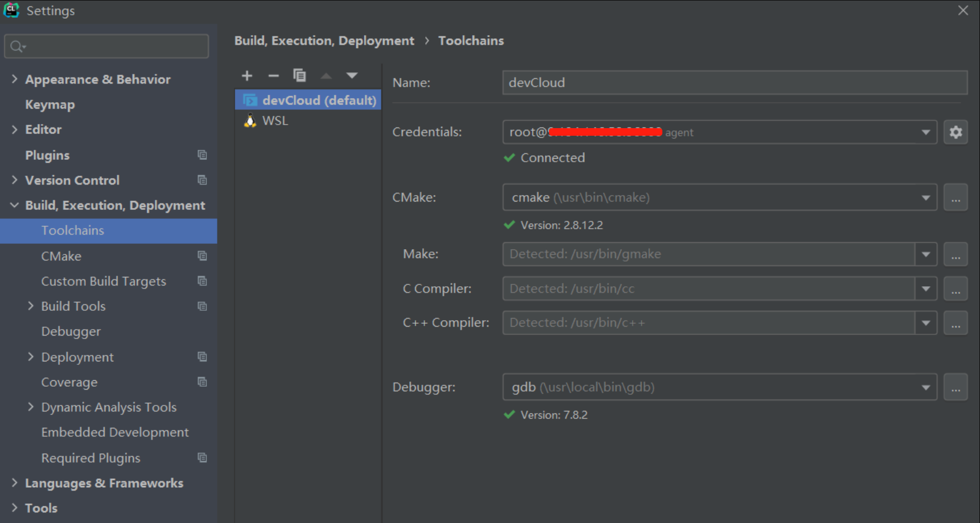
Task: Expand the Build Tools node
Action: [x=31, y=306]
